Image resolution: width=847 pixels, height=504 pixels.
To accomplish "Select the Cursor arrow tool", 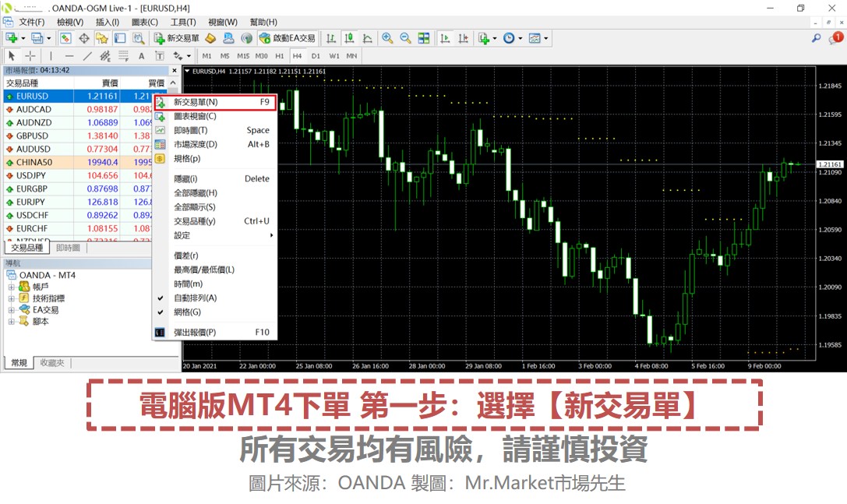I will point(12,55).
